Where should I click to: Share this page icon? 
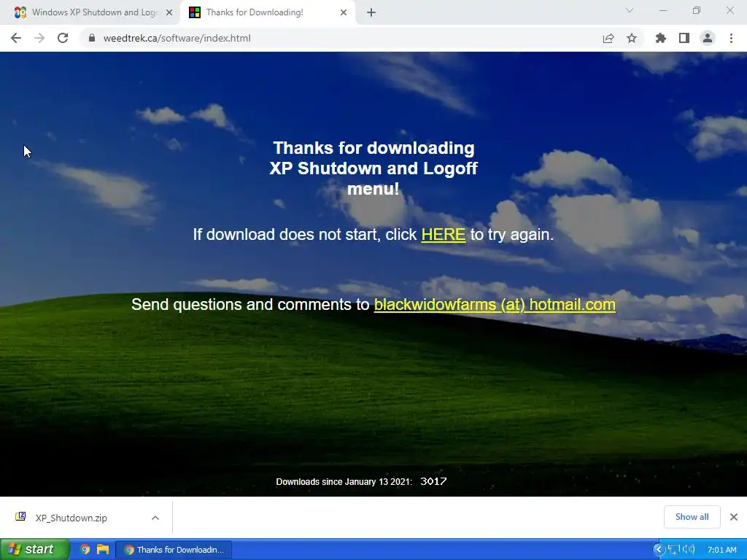608,38
